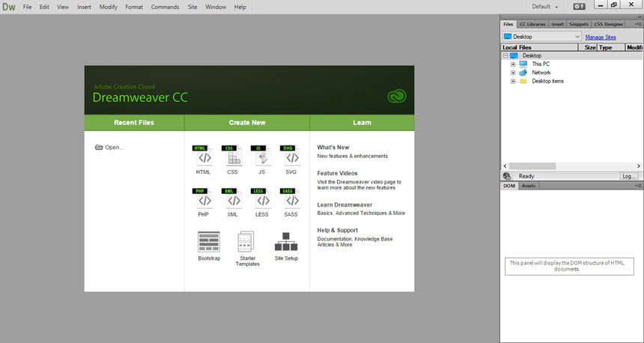Screen dimensions: 644x343
Task: Click the Creative Cloud logo
Action: tap(397, 96)
